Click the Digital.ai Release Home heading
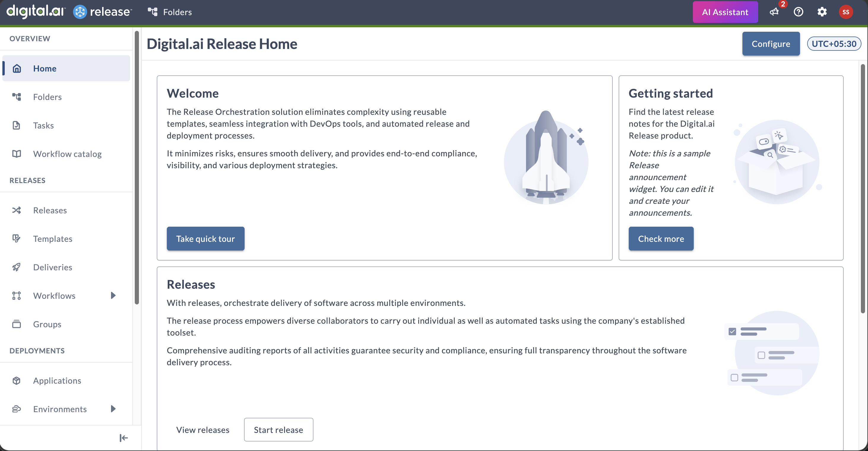Viewport: 868px width, 451px height. [x=222, y=44]
